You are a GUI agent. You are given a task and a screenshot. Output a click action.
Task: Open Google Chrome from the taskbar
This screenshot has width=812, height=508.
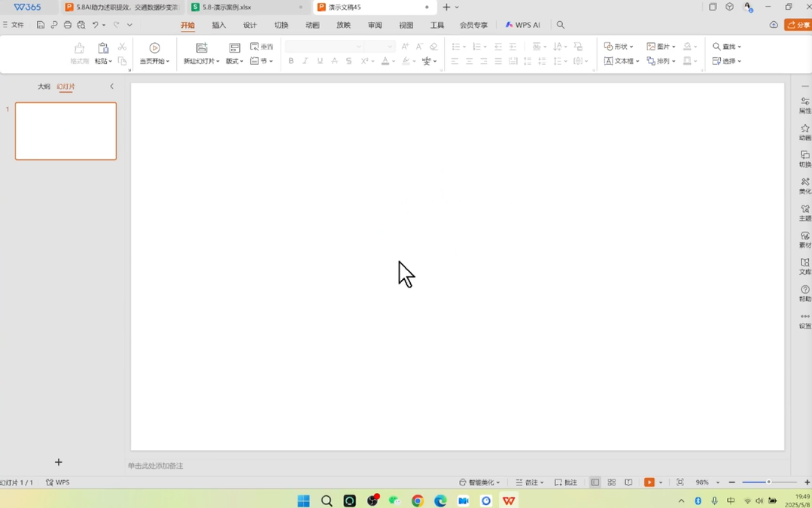pyautogui.click(x=418, y=501)
